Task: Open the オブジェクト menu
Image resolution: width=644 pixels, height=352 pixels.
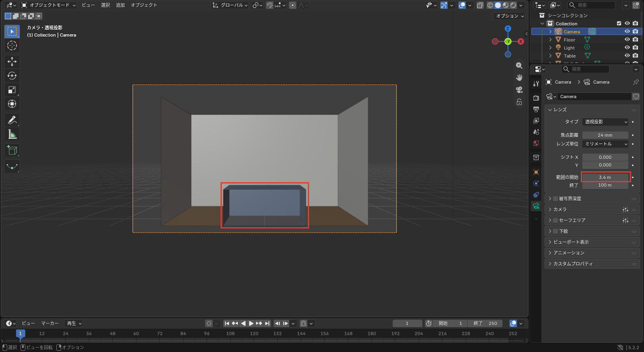Action: point(144,5)
